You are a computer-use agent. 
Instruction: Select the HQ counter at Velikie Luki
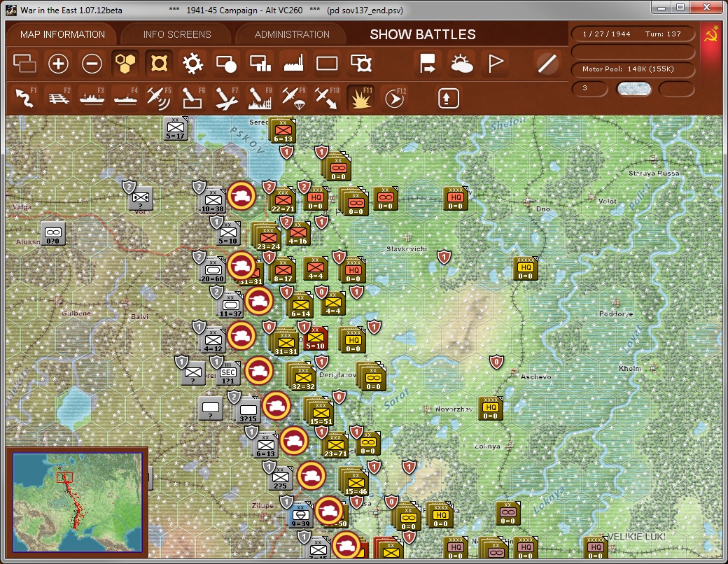(596, 547)
